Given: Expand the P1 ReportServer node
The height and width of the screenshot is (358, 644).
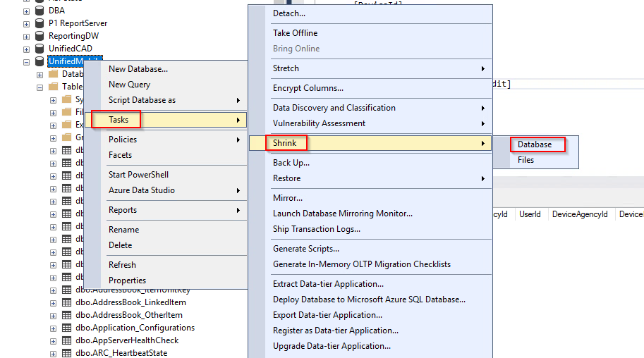Looking at the screenshot, I should pos(26,24).
